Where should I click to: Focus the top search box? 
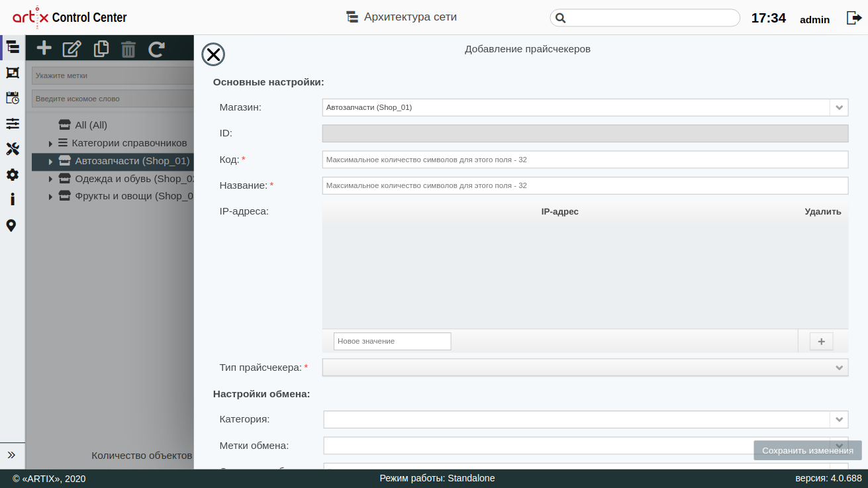click(x=645, y=18)
